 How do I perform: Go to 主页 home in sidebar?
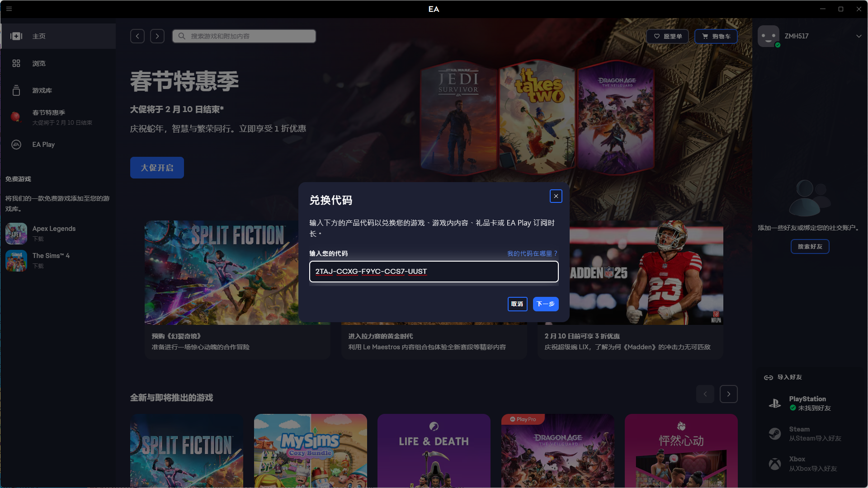(58, 36)
